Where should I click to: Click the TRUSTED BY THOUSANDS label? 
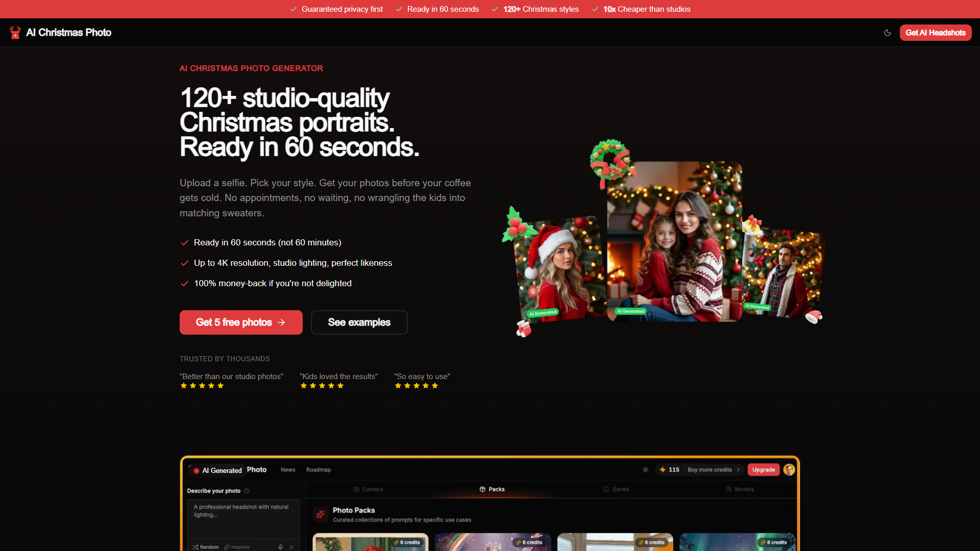[225, 359]
